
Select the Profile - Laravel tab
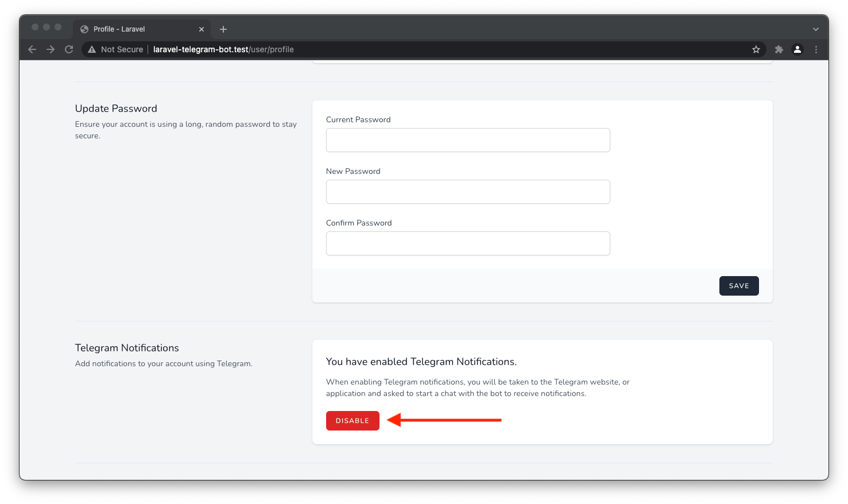pos(142,29)
